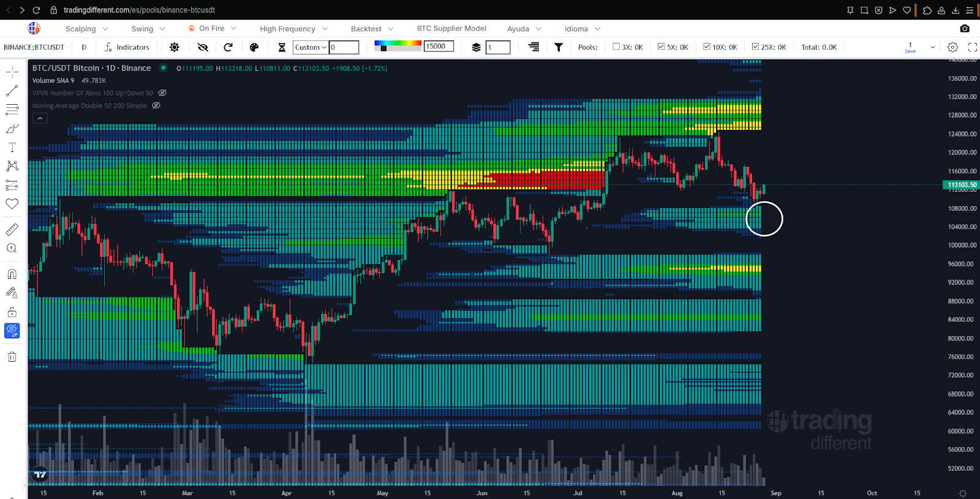Expand the Ayuda help menu
The width and height of the screenshot is (980, 499).
524,29
